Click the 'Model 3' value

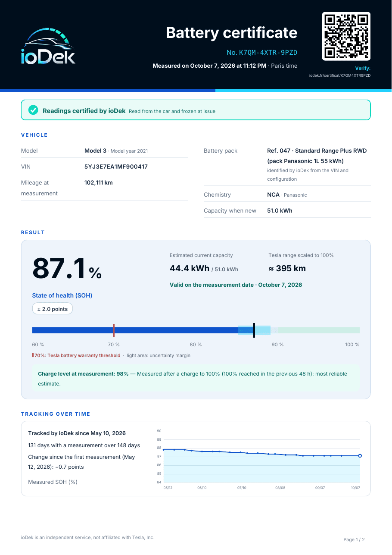[95, 151]
